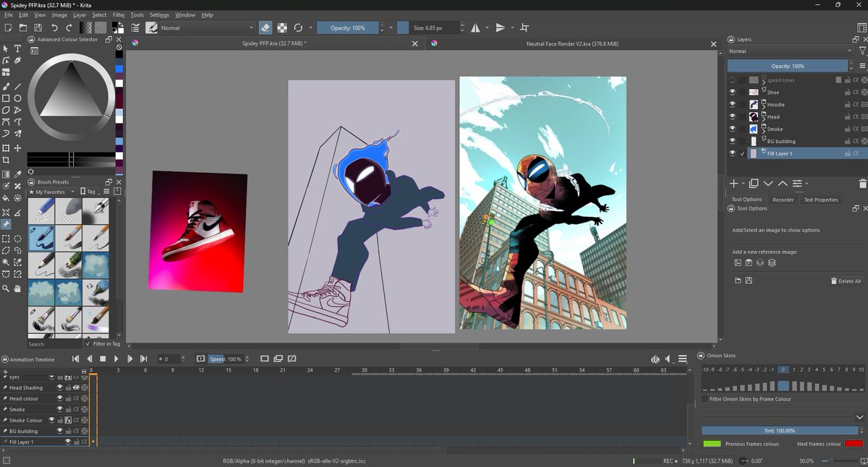The height and width of the screenshot is (467, 868).
Task: Select the Colour Sampler eyedropper tool
Action: click(17, 173)
